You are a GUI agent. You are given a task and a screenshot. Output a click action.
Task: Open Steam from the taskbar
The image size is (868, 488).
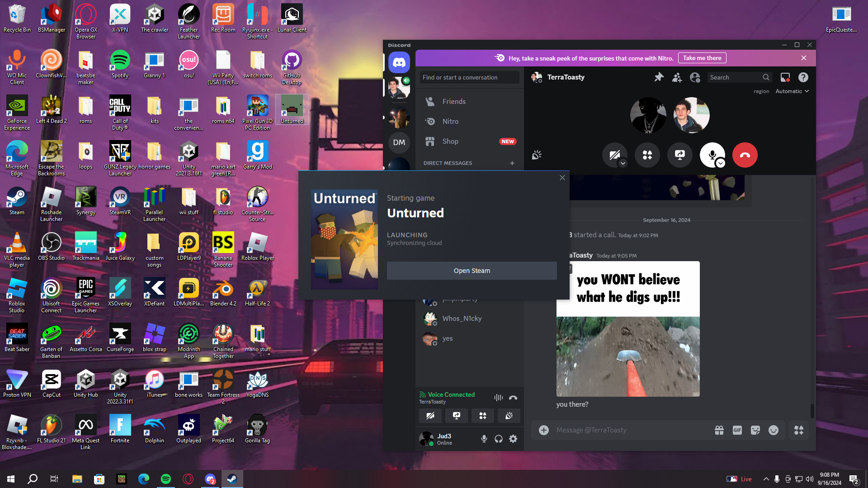(x=232, y=479)
